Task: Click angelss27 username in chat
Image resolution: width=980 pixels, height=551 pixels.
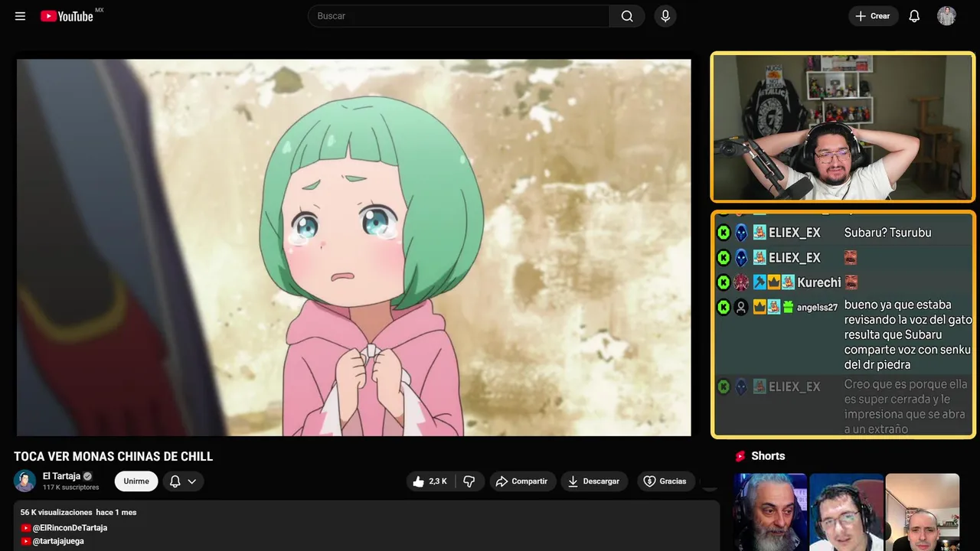Action: (x=817, y=308)
